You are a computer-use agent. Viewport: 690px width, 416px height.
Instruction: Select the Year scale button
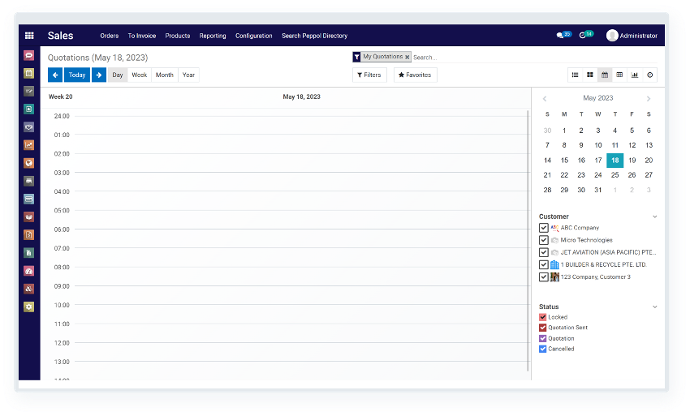[188, 75]
